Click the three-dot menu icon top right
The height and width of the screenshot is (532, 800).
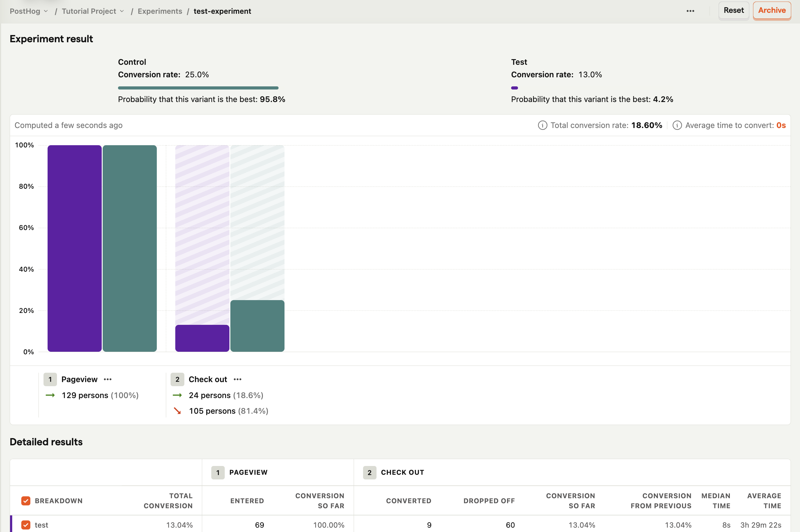click(x=690, y=10)
